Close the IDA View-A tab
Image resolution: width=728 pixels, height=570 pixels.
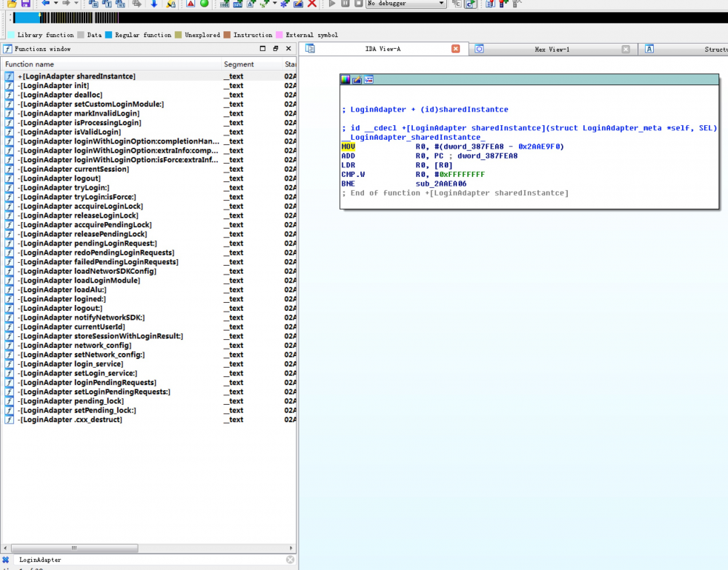point(456,50)
